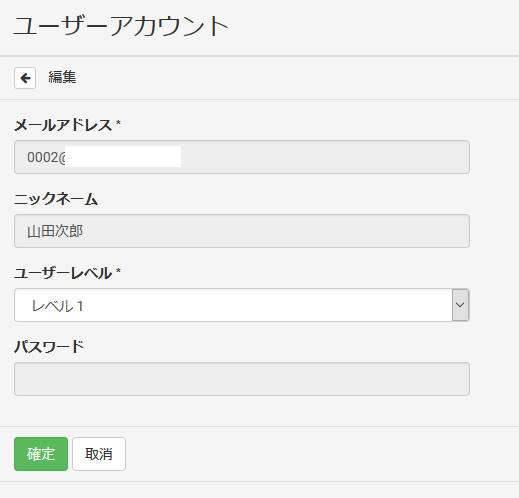Click the 編集 section title text
519x498 pixels.
coord(62,77)
